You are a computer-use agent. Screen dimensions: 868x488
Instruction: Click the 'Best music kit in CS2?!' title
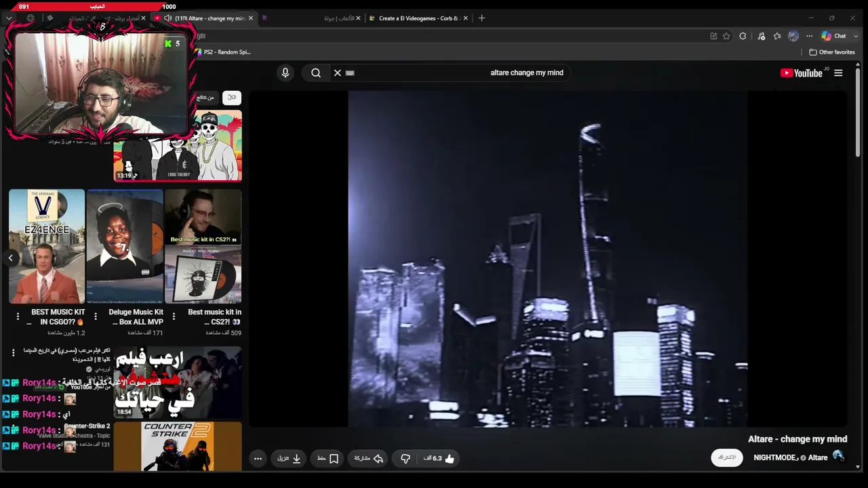tap(214, 317)
